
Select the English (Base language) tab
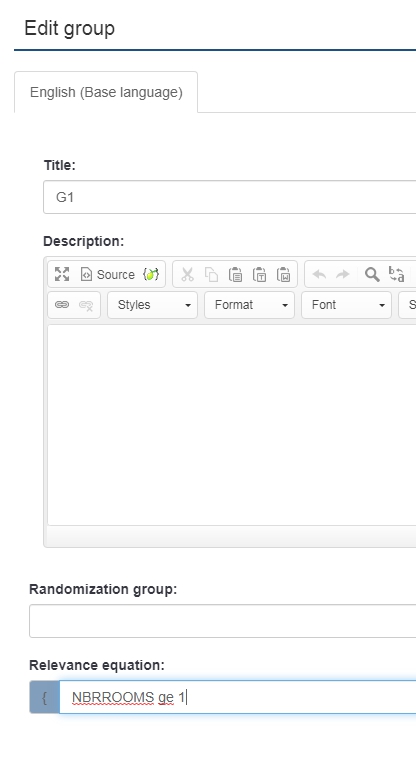106,92
